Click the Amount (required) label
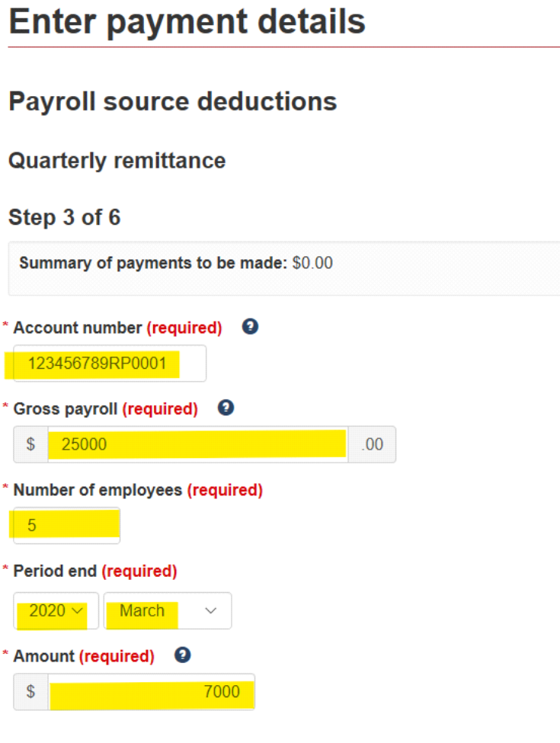 point(84,656)
